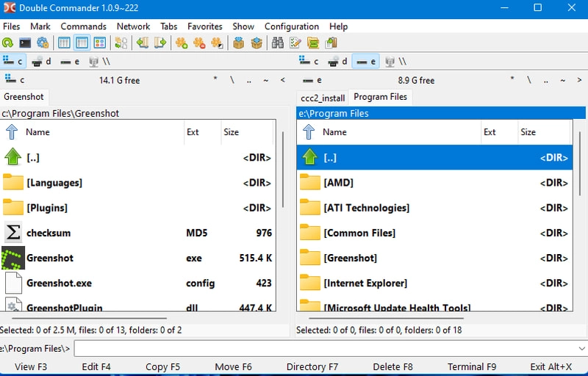
Task: Open the command line history dropdown
Action: (580, 348)
